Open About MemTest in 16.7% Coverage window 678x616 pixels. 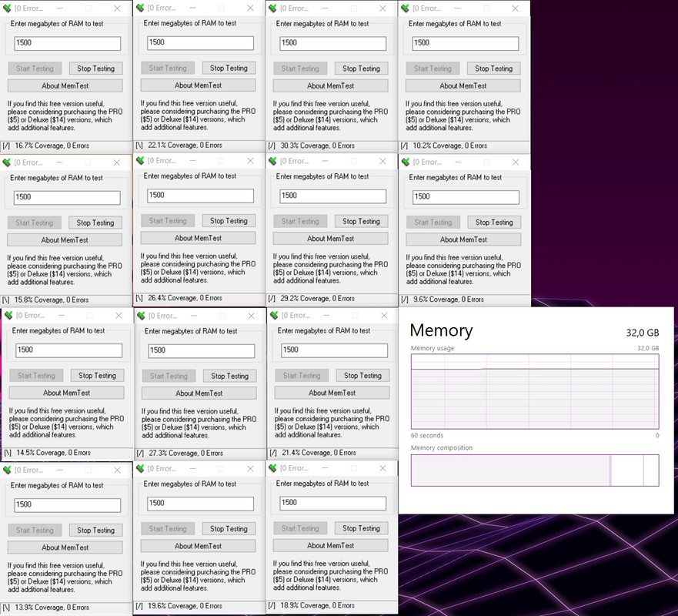[x=65, y=85]
